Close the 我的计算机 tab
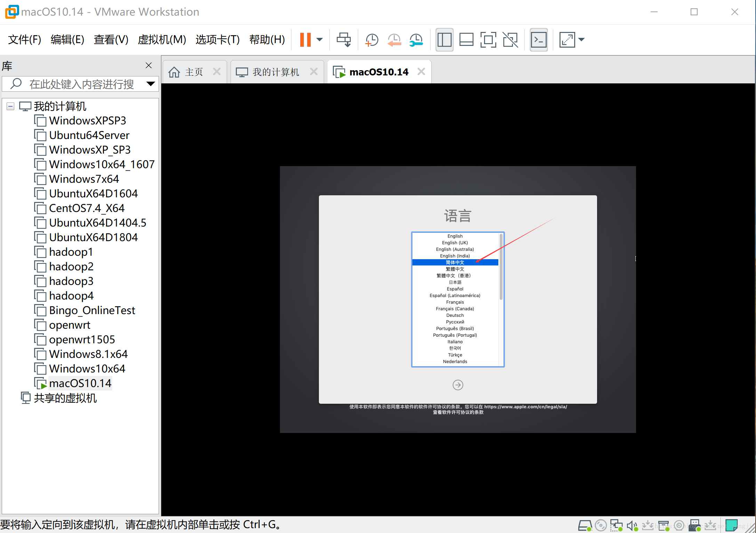This screenshot has width=756, height=533. (x=314, y=72)
